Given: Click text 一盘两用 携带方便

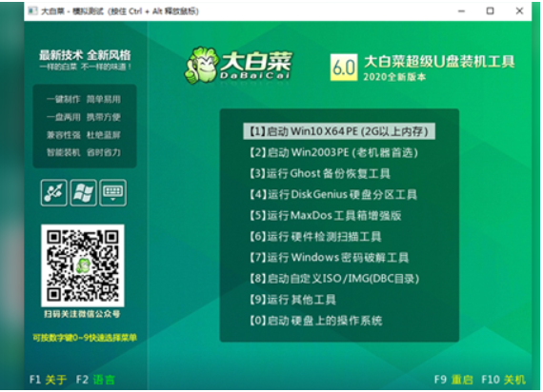Looking at the screenshot, I should click(84, 117).
